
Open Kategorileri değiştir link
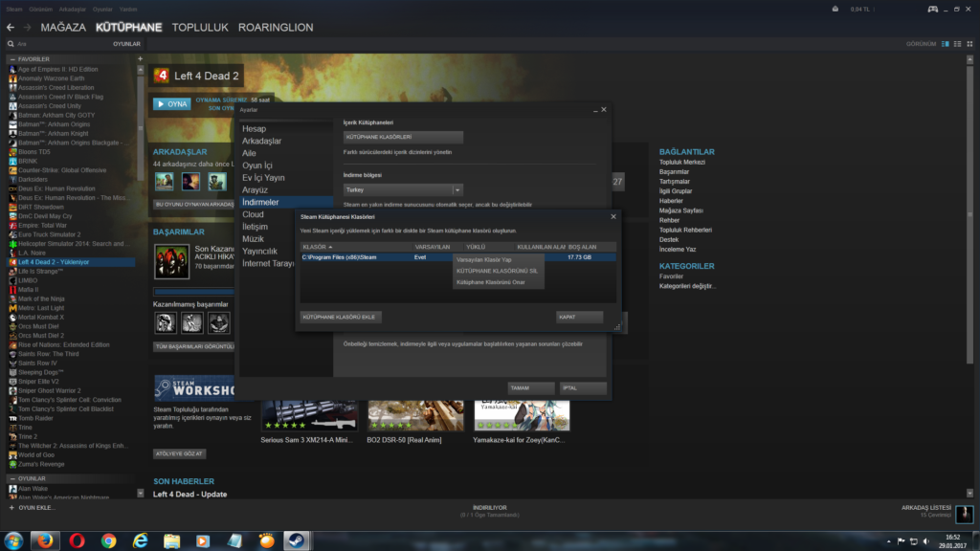(x=687, y=286)
